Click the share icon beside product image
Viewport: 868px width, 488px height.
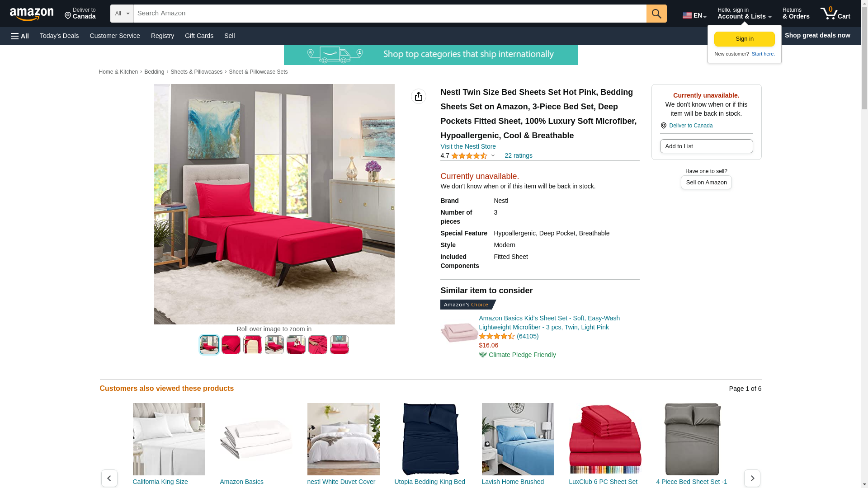tap(419, 96)
